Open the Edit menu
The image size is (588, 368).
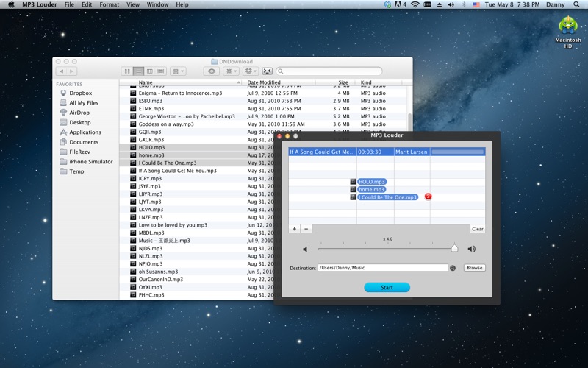tap(87, 4)
